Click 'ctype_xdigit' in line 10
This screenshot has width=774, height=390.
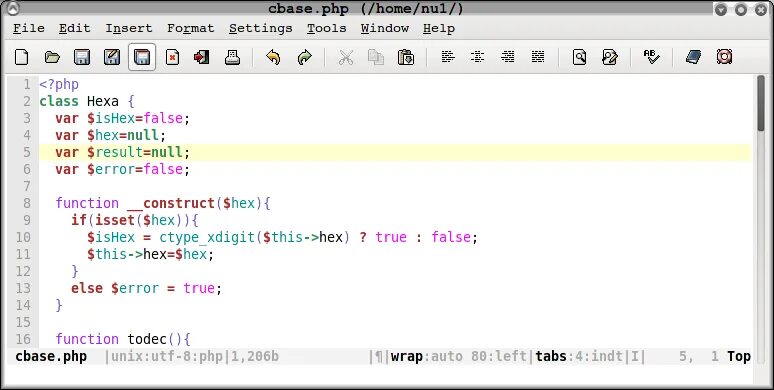click(x=206, y=237)
